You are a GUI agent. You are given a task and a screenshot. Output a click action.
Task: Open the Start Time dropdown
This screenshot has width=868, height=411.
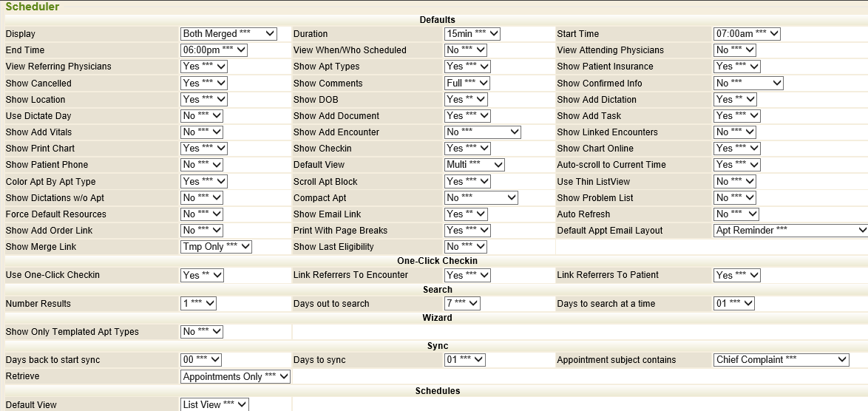pos(747,34)
